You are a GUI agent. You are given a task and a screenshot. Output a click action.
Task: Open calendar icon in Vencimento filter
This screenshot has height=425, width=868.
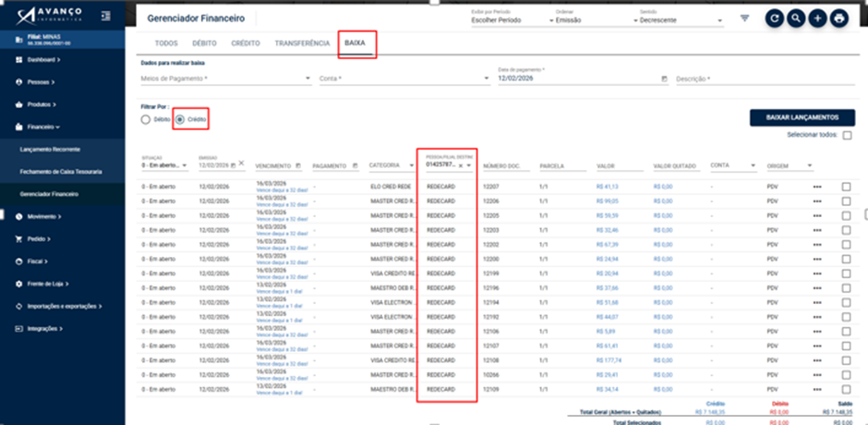298,165
